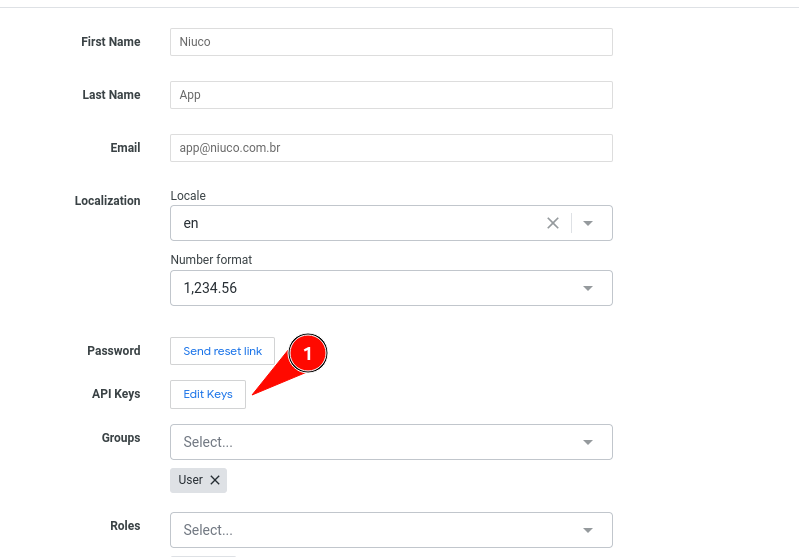The image size is (799, 557).
Task: Clear the Locale selection with the X icon
Action: point(552,223)
